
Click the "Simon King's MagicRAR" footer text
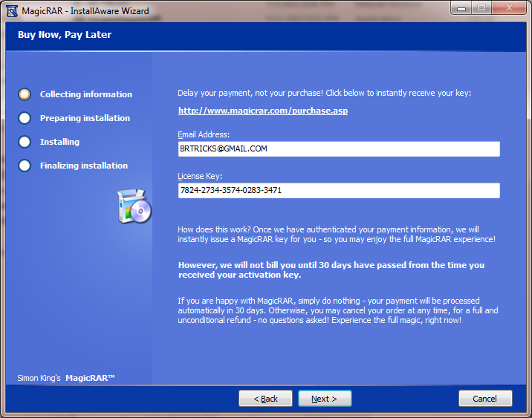[66, 378]
